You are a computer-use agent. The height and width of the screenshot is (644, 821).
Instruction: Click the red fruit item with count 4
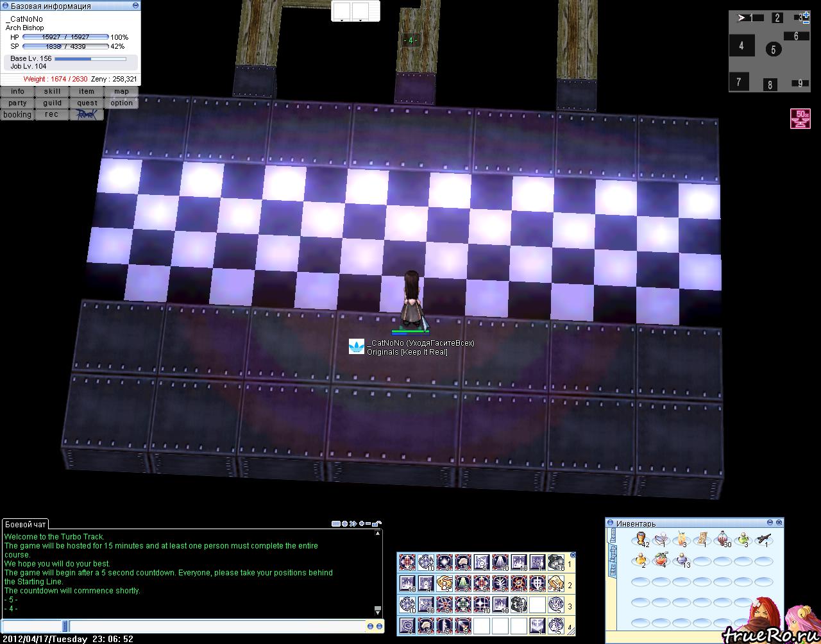(661, 560)
